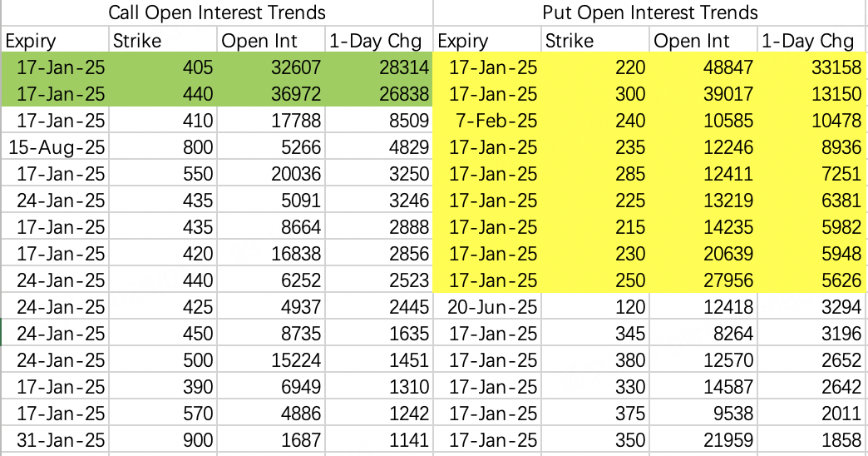Select the Call Open Interest Trends header cell

click(217, 12)
